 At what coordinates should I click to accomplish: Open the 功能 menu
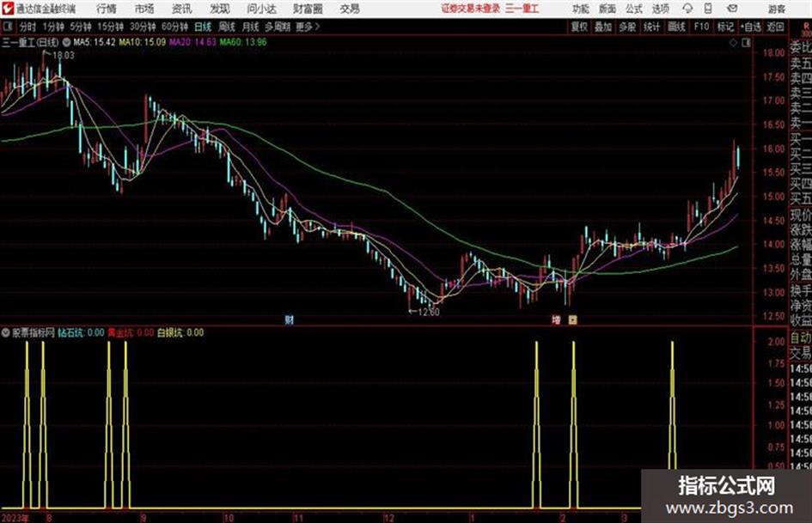click(x=581, y=9)
